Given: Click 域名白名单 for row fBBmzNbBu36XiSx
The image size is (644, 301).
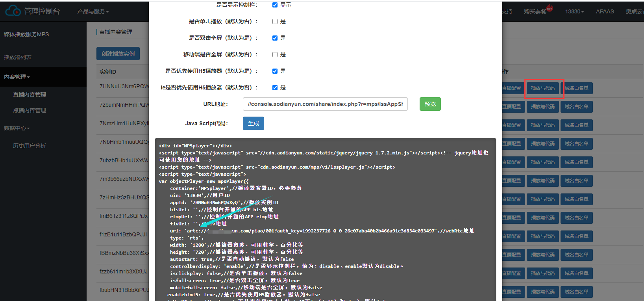Looking at the screenshot, I should click(x=577, y=255).
